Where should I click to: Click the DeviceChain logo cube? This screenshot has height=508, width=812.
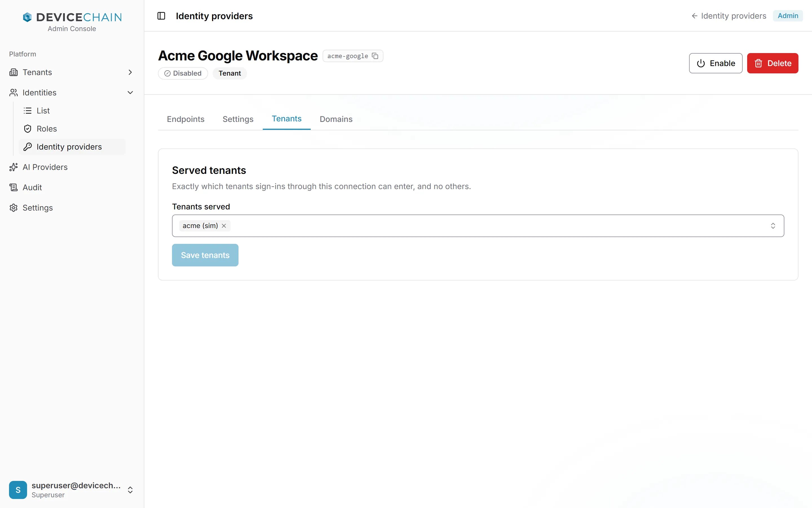(x=27, y=17)
